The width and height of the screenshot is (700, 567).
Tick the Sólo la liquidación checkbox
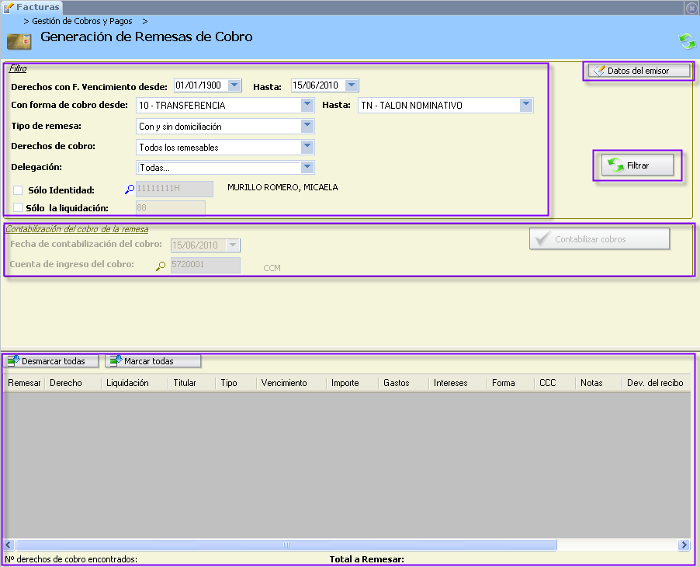click(x=18, y=207)
